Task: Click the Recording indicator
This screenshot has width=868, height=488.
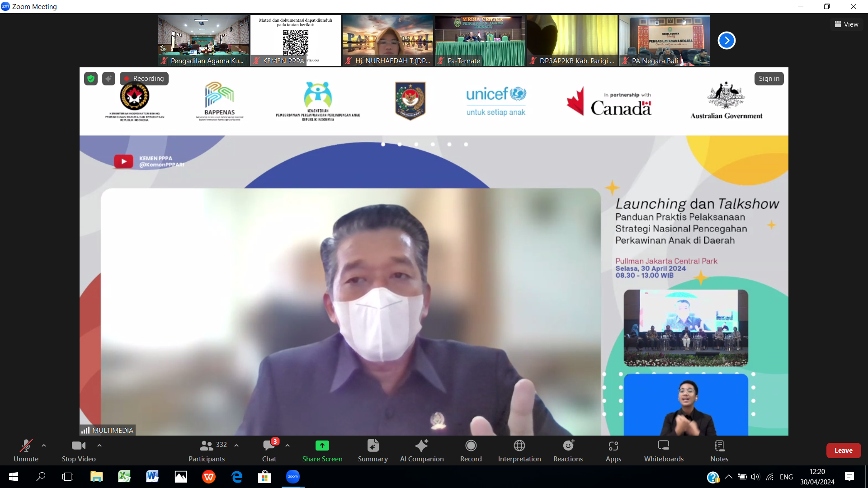Action: (144, 79)
